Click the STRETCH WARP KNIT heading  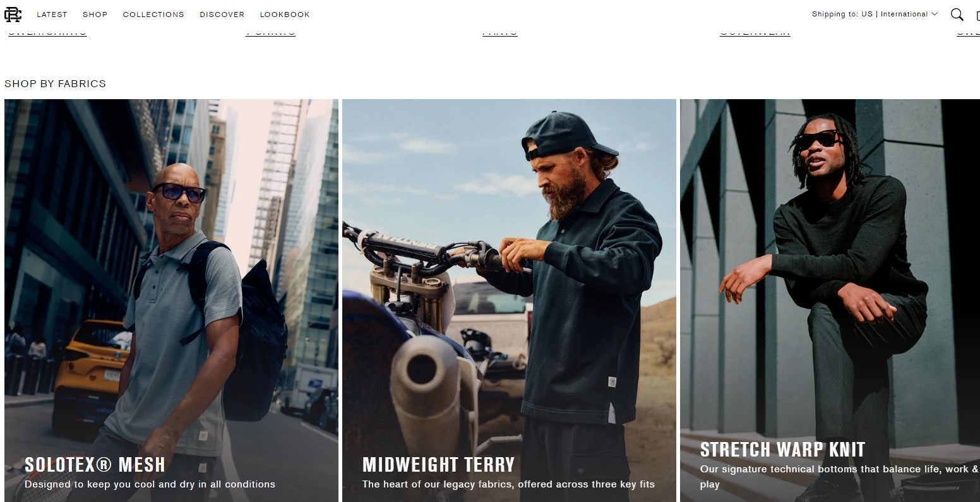(x=782, y=450)
